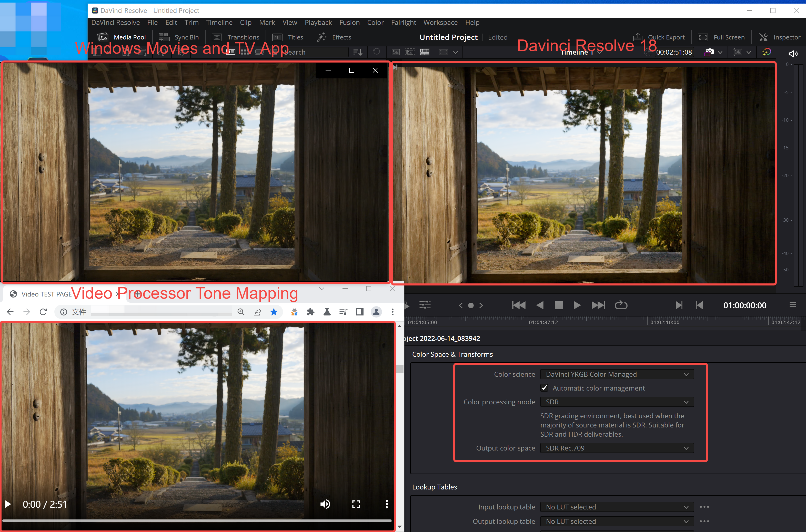This screenshot has width=806, height=532.
Task: Open the Color science dropdown
Action: click(617, 374)
